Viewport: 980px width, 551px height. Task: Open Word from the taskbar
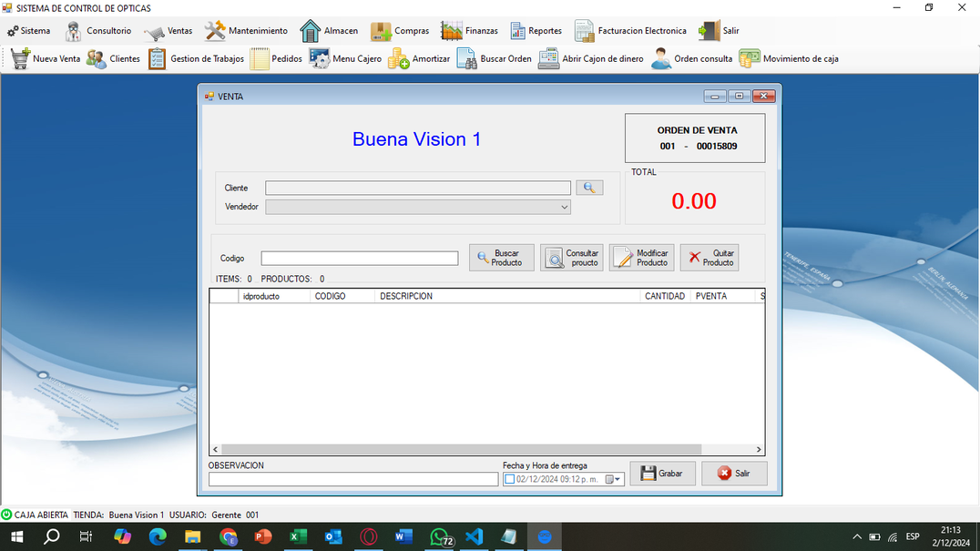403,536
